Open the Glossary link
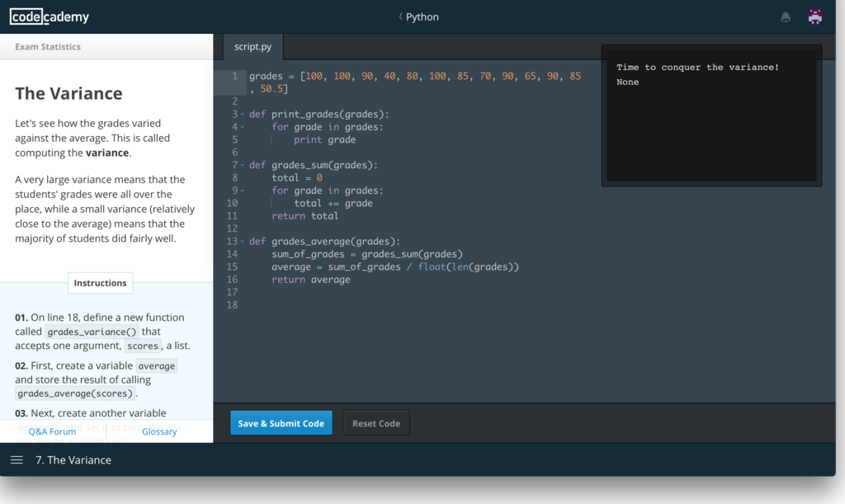 159,431
